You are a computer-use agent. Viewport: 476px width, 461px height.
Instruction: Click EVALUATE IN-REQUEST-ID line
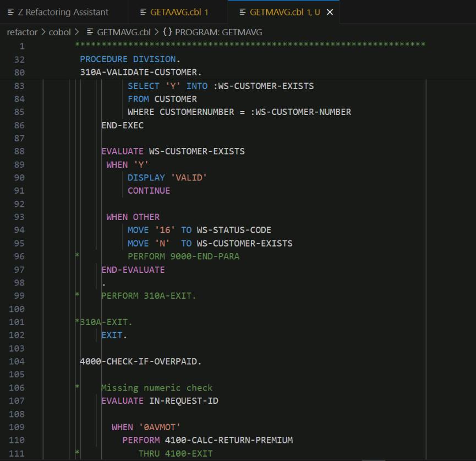tap(160, 401)
